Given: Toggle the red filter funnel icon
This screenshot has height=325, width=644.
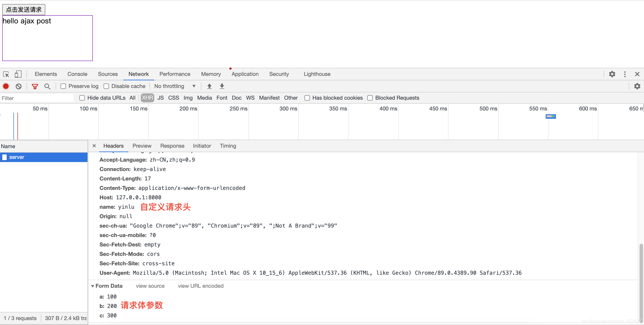Looking at the screenshot, I should pyautogui.click(x=35, y=86).
